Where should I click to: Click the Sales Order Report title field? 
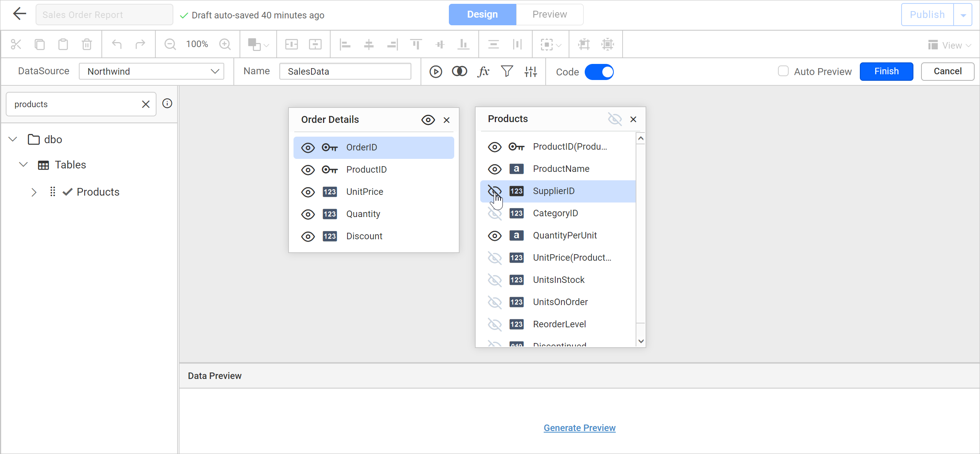pos(104,15)
